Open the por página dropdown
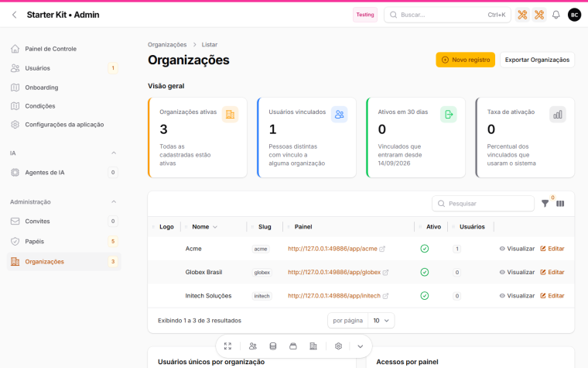Viewport: 588px width, 368px height. pos(381,321)
